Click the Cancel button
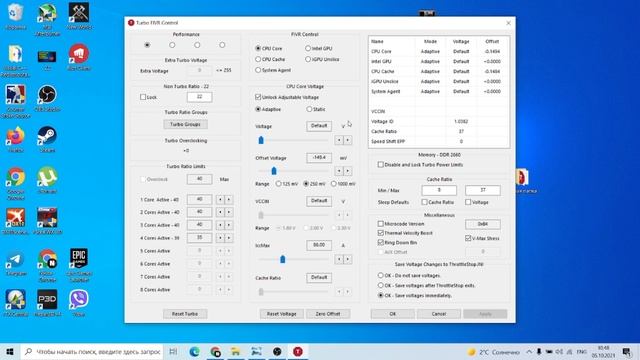The width and height of the screenshot is (640, 360). 439,314
